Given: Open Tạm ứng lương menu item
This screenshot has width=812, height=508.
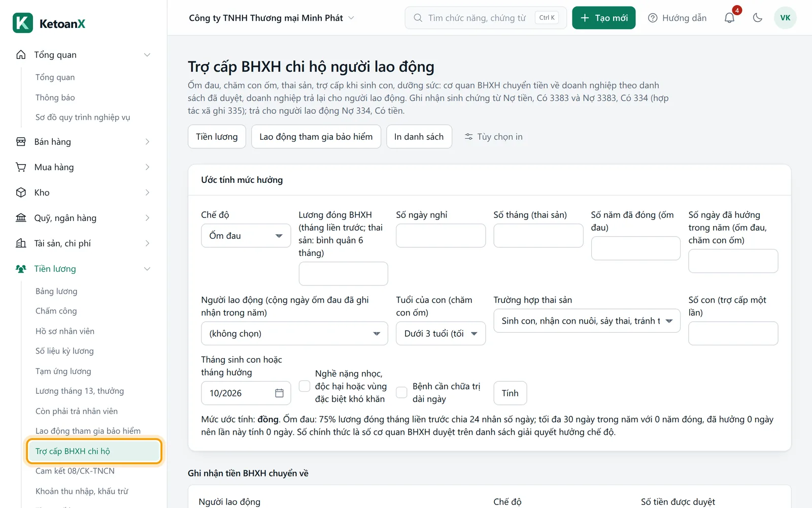Looking at the screenshot, I should [63, 371].
